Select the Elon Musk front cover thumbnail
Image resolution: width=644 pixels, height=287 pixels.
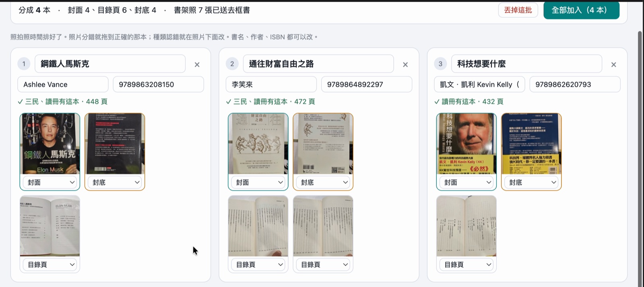coord(50,144)
